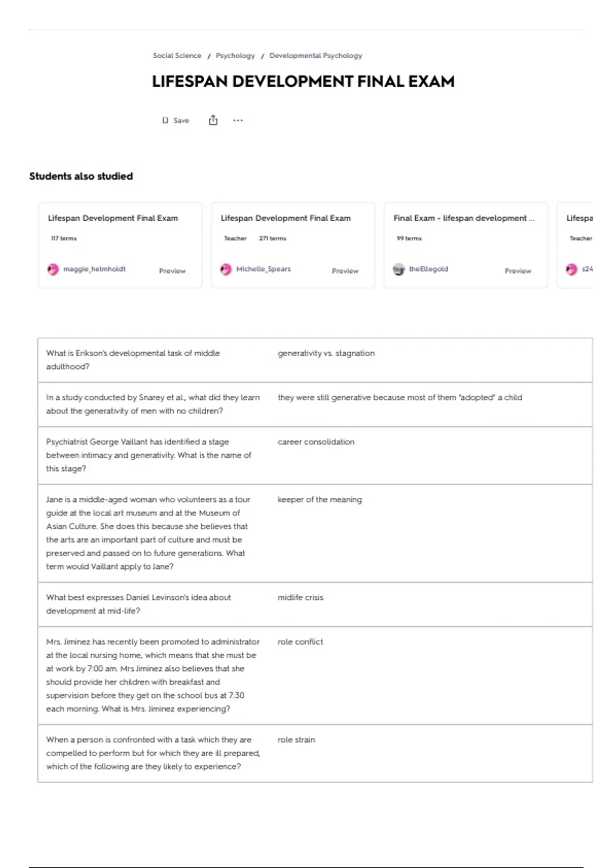Open the Final Exam - lifespan development card title

(x=463, y=218)
